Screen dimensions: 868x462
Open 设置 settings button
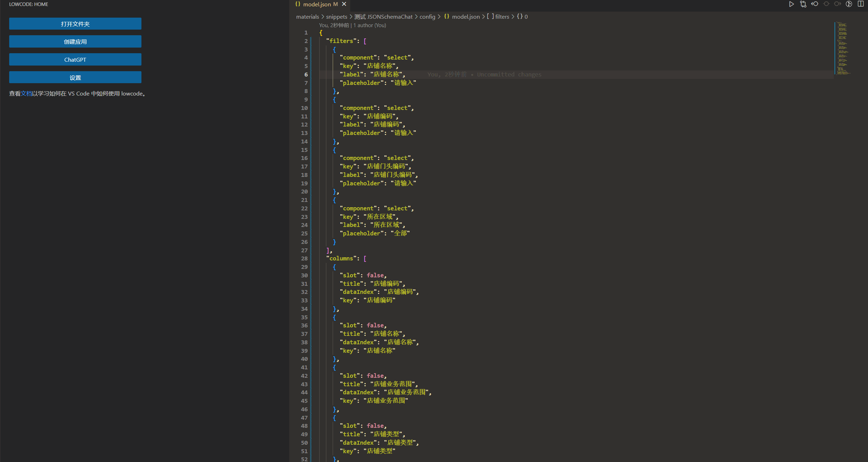(x=75, y=78)
